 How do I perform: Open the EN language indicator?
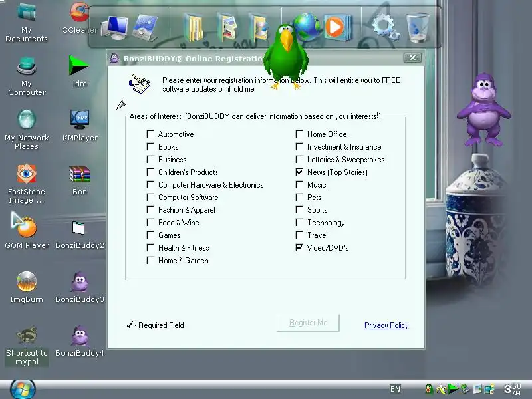(395, 389)
